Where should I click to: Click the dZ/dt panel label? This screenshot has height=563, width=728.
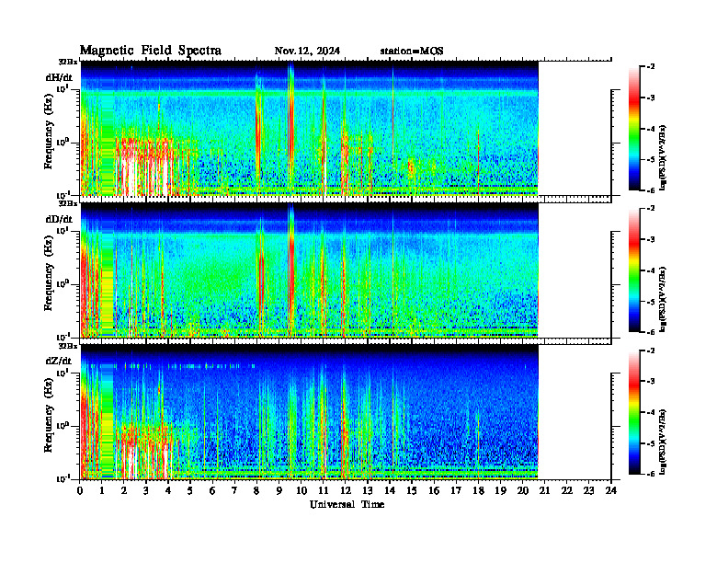[59, 361]
